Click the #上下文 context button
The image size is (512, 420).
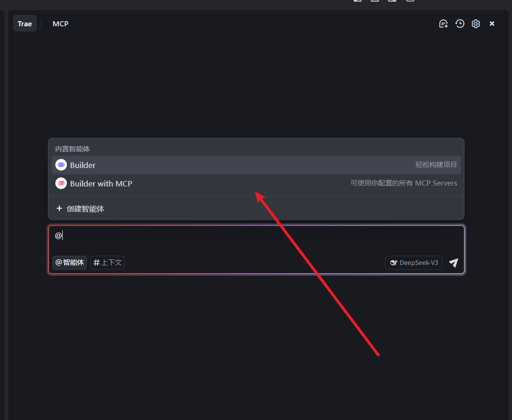pos(107,263)
